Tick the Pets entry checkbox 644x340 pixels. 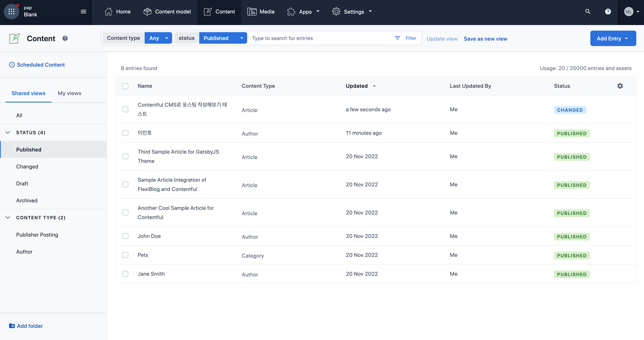[125, 255]
